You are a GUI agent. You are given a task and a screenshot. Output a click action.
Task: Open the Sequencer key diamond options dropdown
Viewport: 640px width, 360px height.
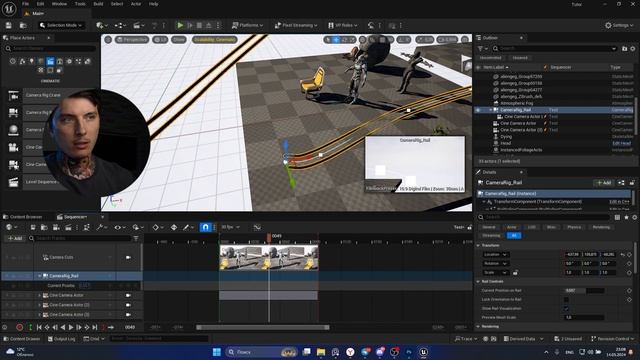(x=157, y=227)
